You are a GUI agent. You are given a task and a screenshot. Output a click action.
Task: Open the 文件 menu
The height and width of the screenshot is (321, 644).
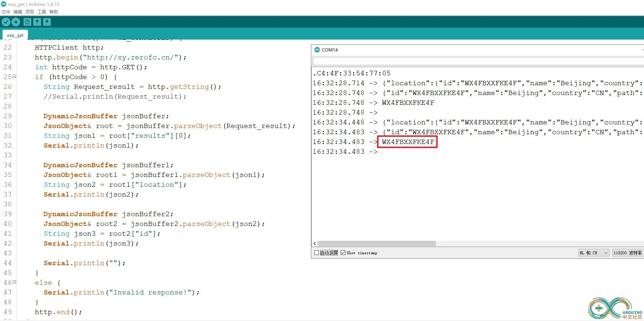pos(6,12)
